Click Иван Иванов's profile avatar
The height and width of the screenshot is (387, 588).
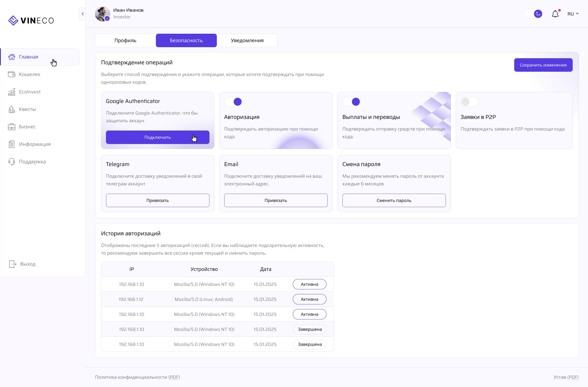[102, 14]
